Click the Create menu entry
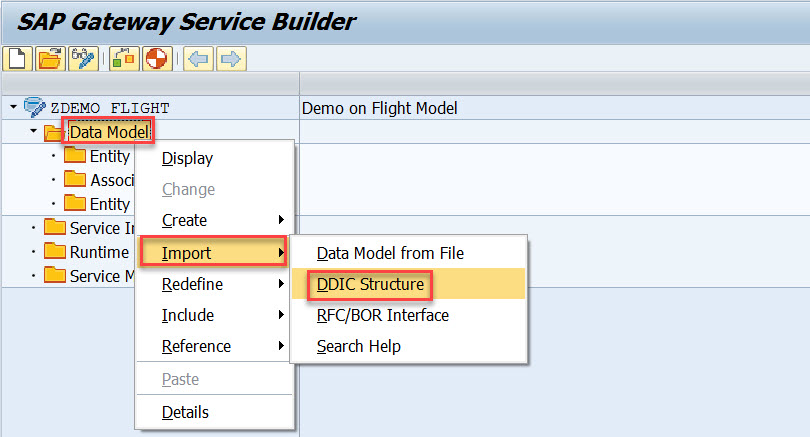The image size is (810, 437). click(184, 220)
